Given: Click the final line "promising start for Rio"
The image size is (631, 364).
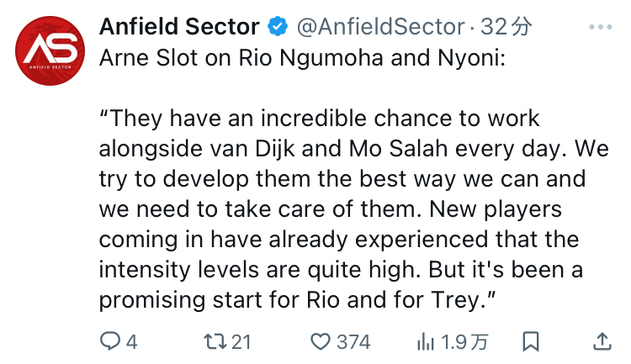Looking at the screenshot, I should tap(297, 300).
